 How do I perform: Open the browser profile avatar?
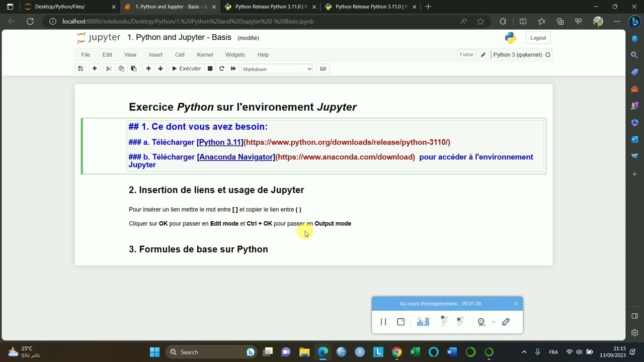coord(598,21)
